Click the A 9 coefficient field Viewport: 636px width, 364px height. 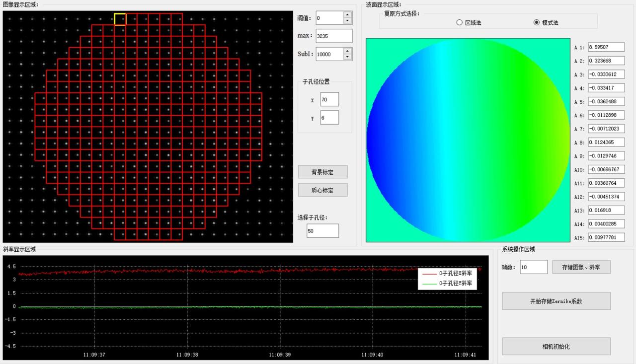(606, 155)
